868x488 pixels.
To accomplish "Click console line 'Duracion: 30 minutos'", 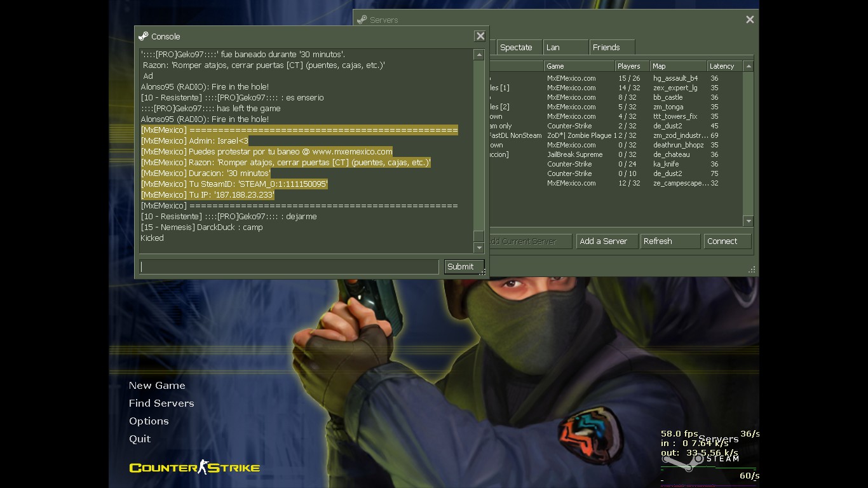I will click(206, 173).
